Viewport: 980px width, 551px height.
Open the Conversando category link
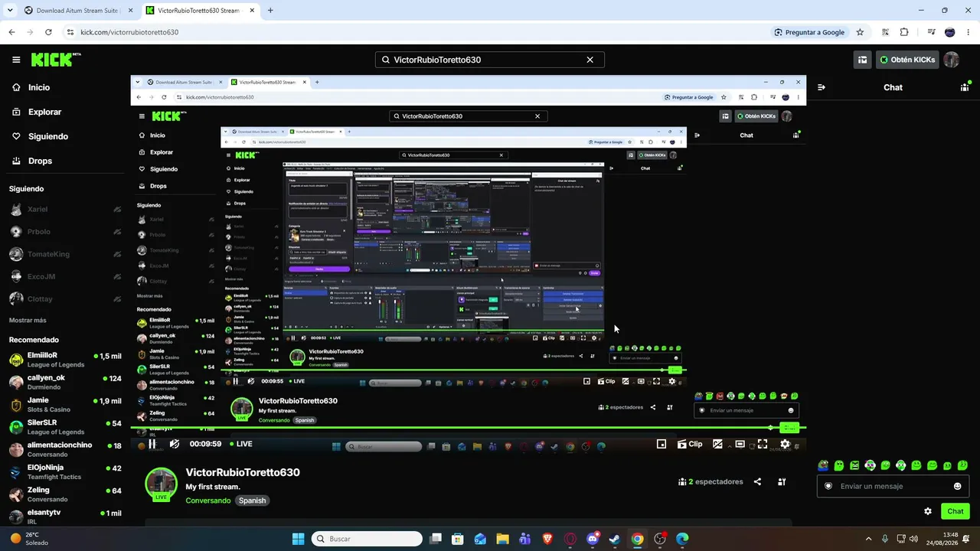click(x=208, y=500)
